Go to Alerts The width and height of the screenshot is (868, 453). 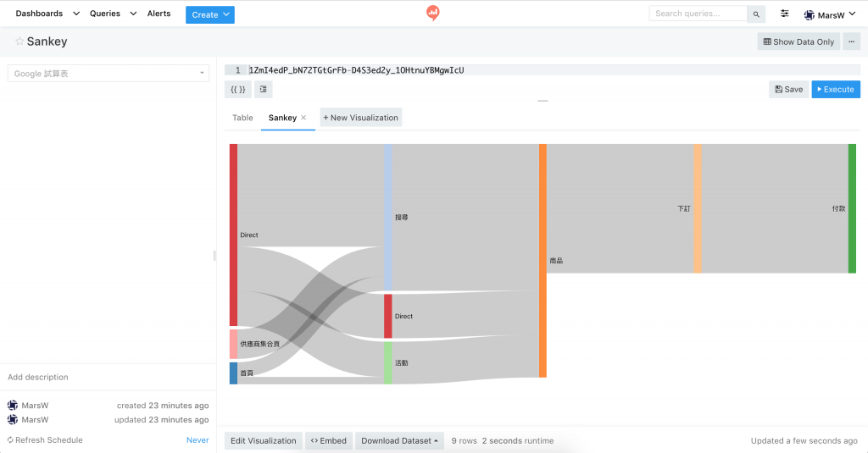tap(159, 14)
